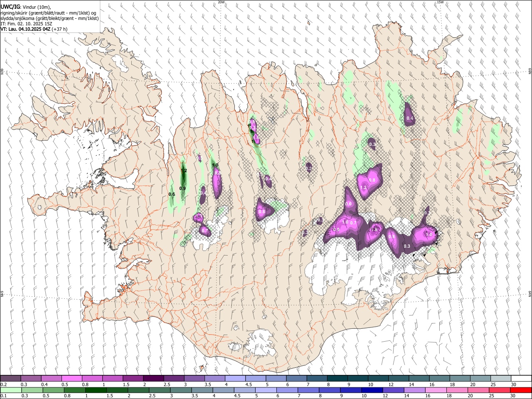The width and height of the screenshot is (532, 399).
Task: Pick the bright red swatch labeled 30
Action: coord(521,390)
